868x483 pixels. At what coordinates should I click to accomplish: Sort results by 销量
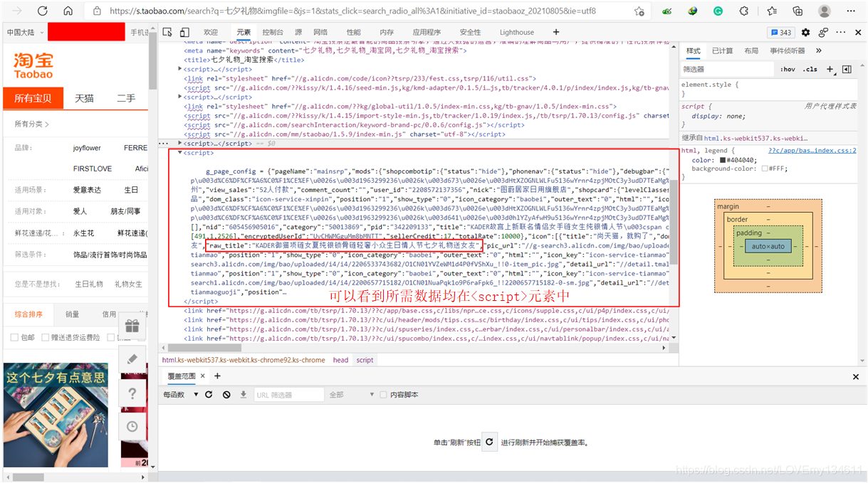[73, 314]
